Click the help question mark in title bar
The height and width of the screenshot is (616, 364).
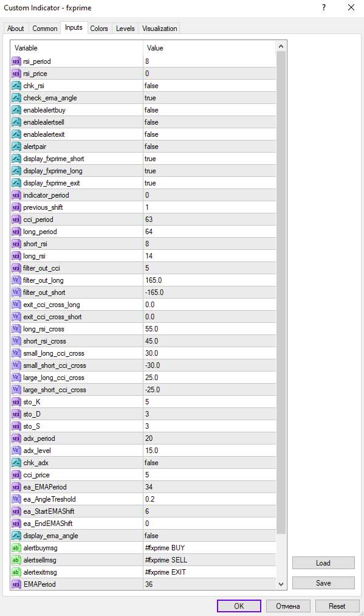coord(324,7)
